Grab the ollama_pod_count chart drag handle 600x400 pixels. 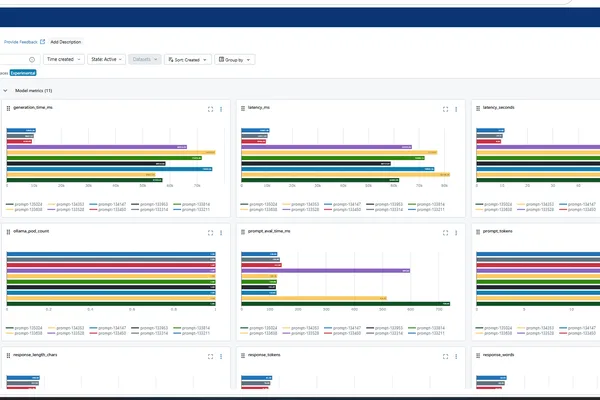point(8,232)
